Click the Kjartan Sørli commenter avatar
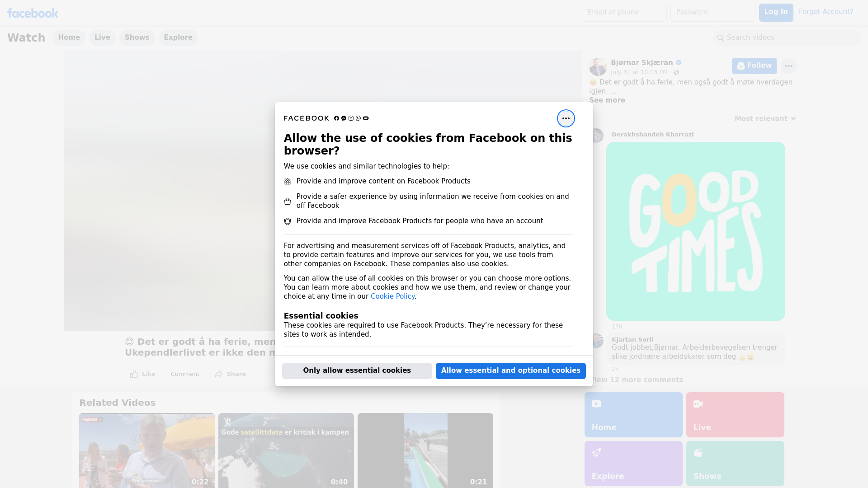Screen dimensions: 868x488 (597, 341)
